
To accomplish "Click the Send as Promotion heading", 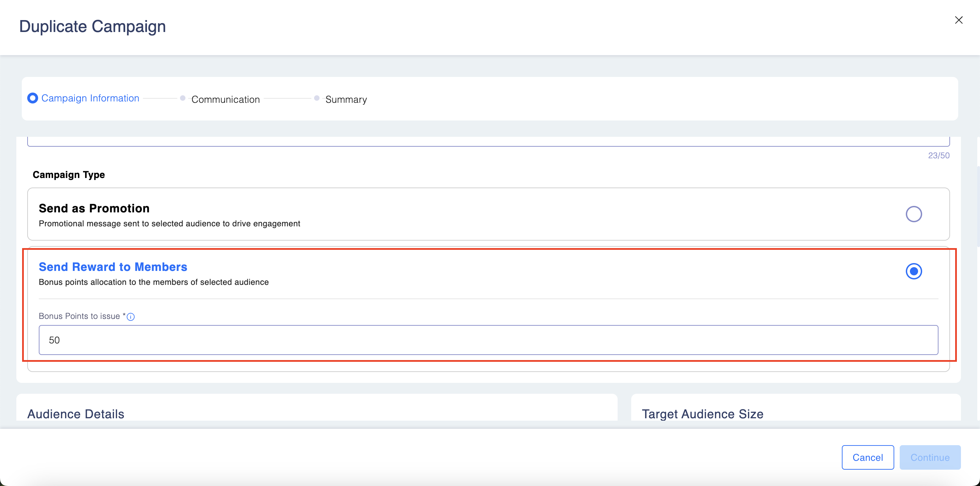I will [x=94, y=208].
